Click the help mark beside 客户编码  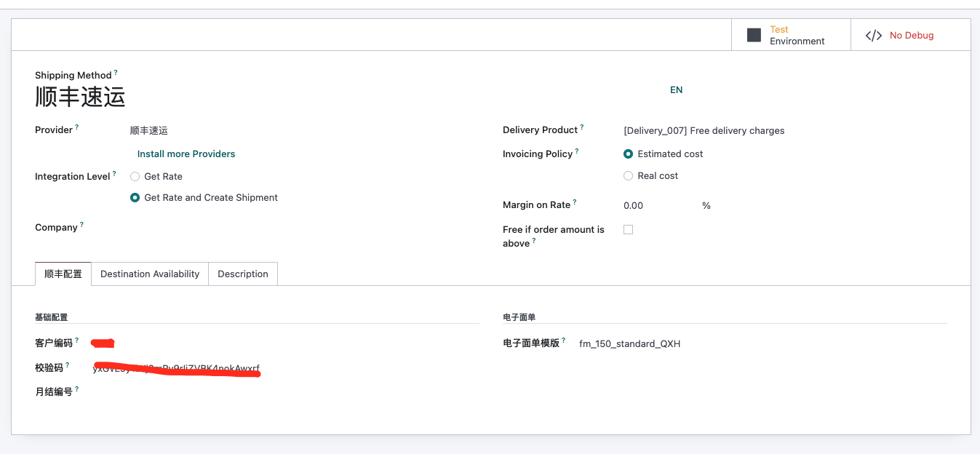[x=77, y=340]
